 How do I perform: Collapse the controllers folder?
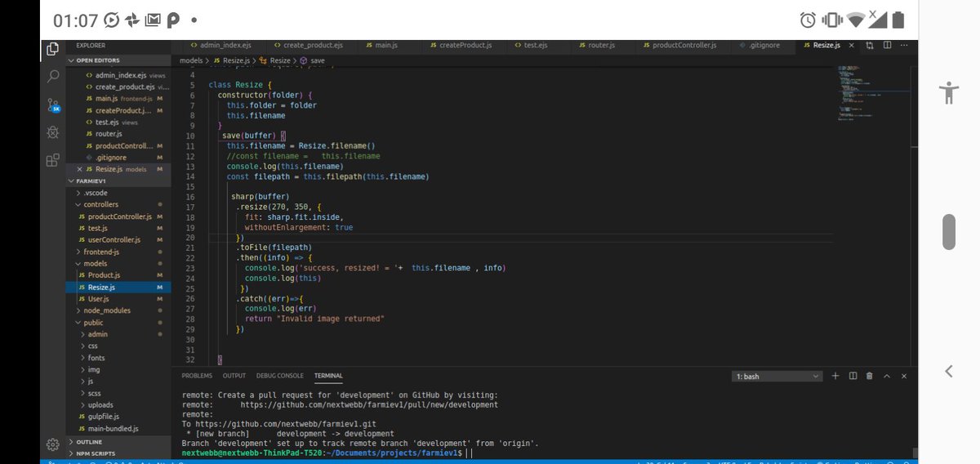pos(100,204)
